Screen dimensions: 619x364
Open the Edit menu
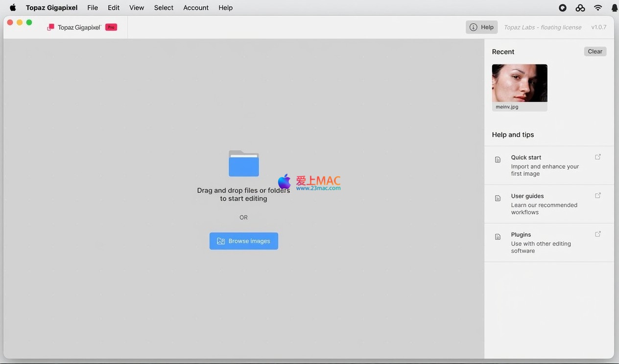(114, 8)
